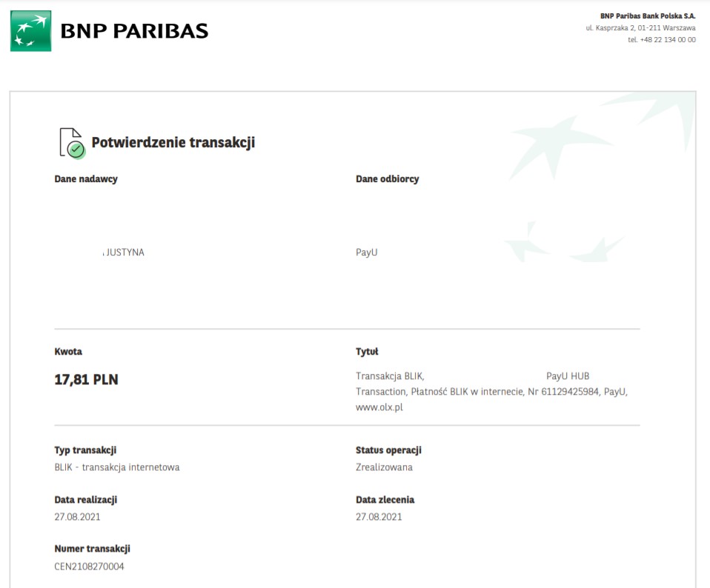The image size is (710, 588).
Task: Click 'www.olx.pl' in the title
Action: pos(379,407)
